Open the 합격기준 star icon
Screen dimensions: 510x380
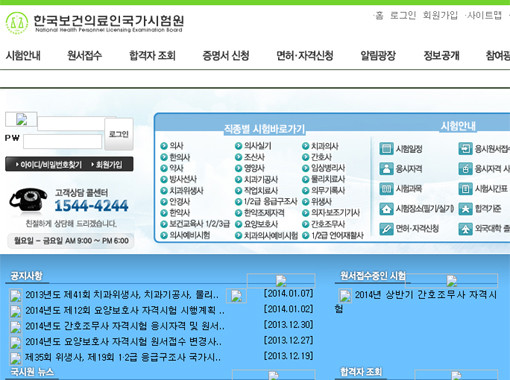tap(465, 209)
